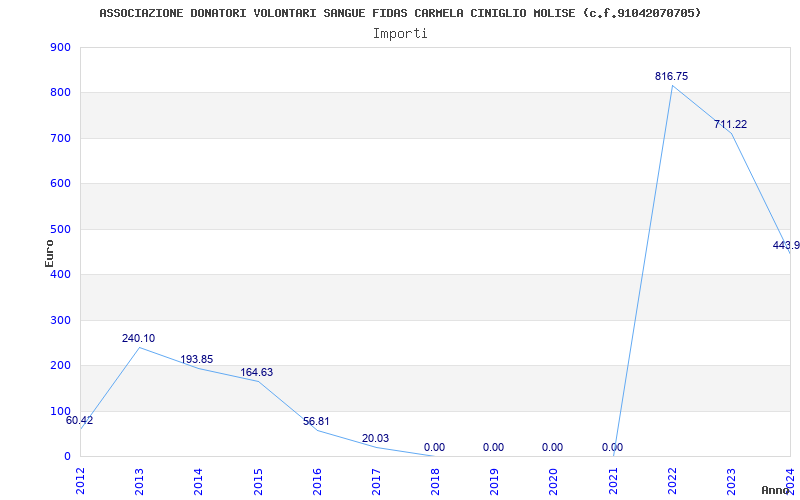The width and height of the screenshot is (800, 500).
Task: Click the 500 y-axis tick label
Action: pyautogui.click(x=60, y=230)
